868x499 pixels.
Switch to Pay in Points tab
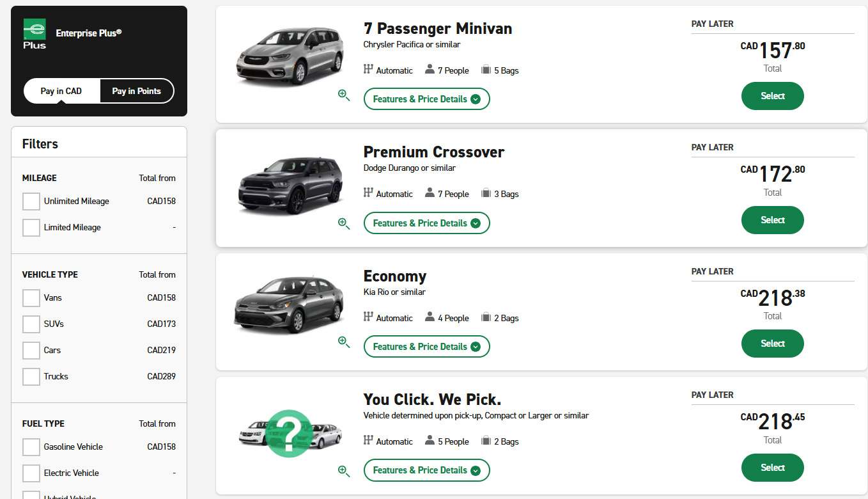(x=136, y=91)
